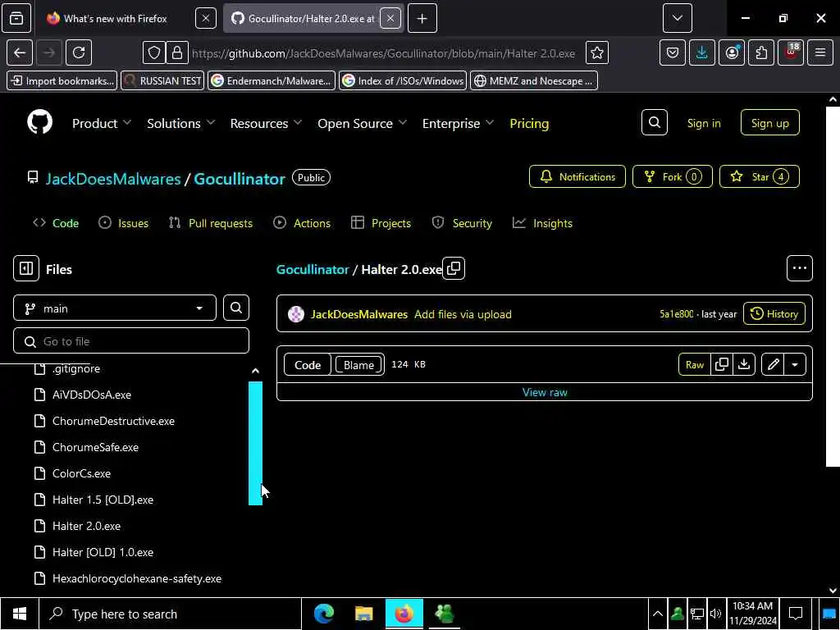Image resolution: width=840 pixels, height=630 pixels.
Task: Open the GitHub home logo
Action: coord(39,123)
